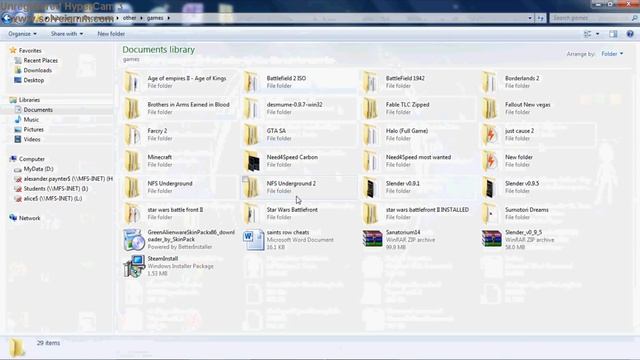This screenshot has height=360, width=640.
Task: Expand the arrow after games in address bar
Action: [x=168, y=18]
